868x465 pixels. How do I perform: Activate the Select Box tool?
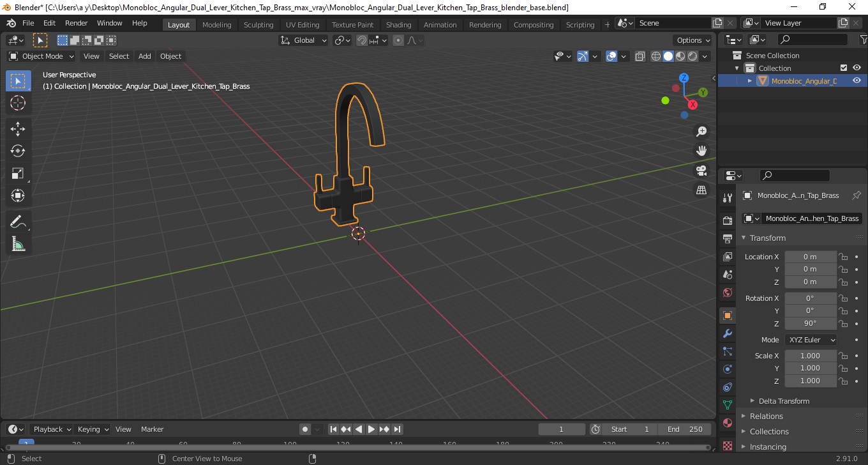tap(18, 80)
